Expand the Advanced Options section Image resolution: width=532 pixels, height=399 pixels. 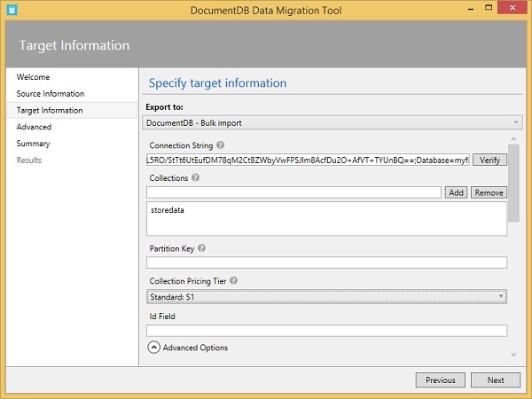pos(153,348)
